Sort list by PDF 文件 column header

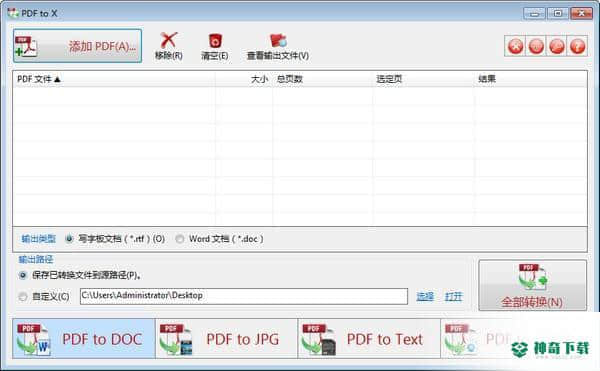pyautogui.click(x=114, y=79)
